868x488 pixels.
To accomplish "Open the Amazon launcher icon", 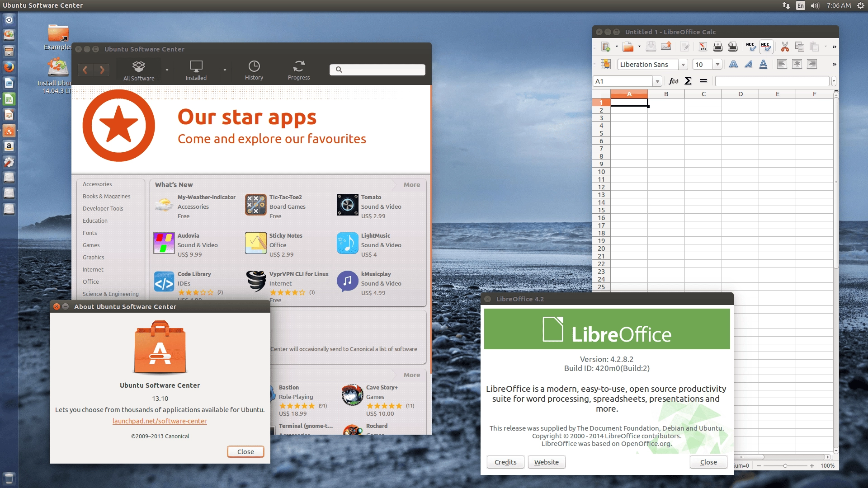I will [9, 146].
